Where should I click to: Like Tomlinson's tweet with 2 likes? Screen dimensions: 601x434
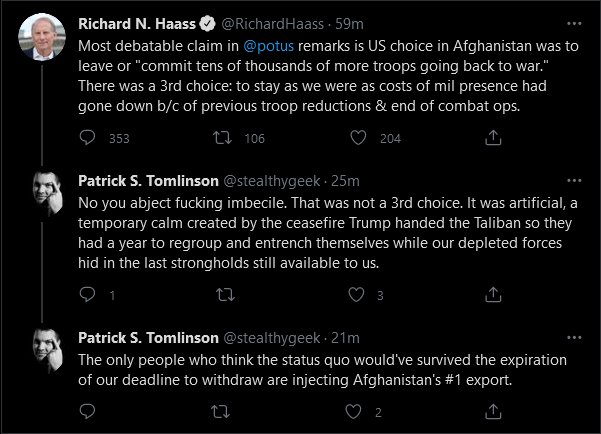pos(353,411)
